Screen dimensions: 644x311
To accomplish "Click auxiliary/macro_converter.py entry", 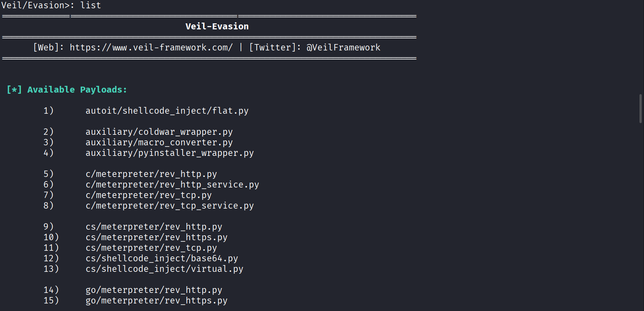I will 159,142.
